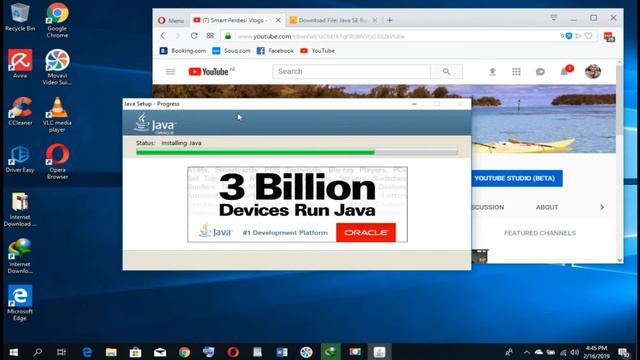Click FEATURED CHANNELS heading

coord(540,233)
